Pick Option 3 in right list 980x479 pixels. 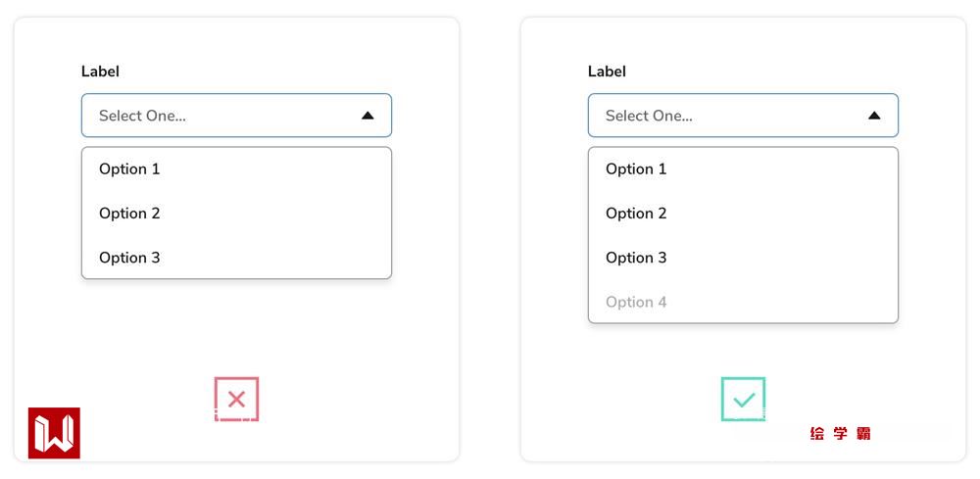636,258
